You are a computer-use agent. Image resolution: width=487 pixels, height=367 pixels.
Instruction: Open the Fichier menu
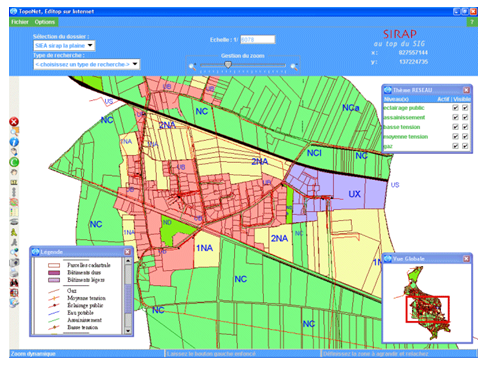(x=20, y=22)
